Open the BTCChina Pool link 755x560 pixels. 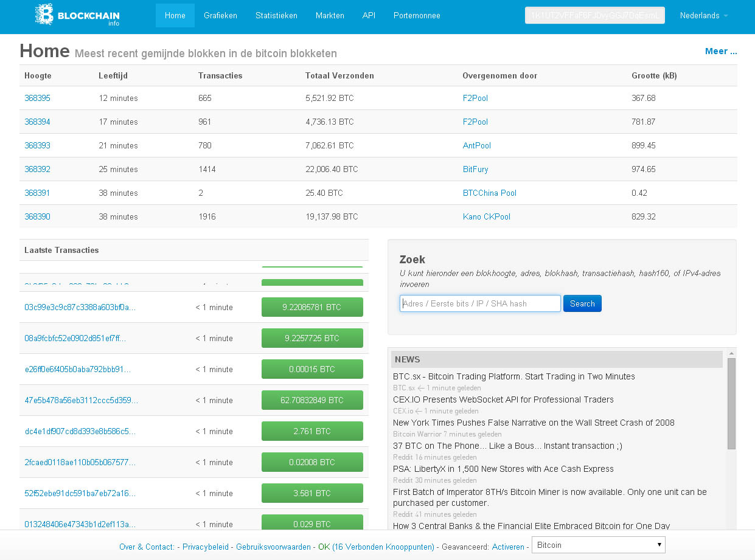point(490,193)
